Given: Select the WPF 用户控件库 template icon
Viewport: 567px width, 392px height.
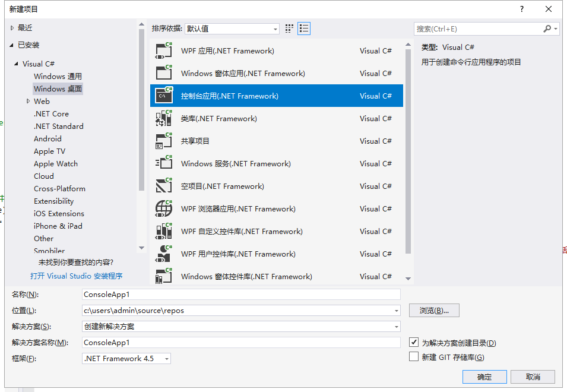Looking at the screenshot, I should 163,254.
